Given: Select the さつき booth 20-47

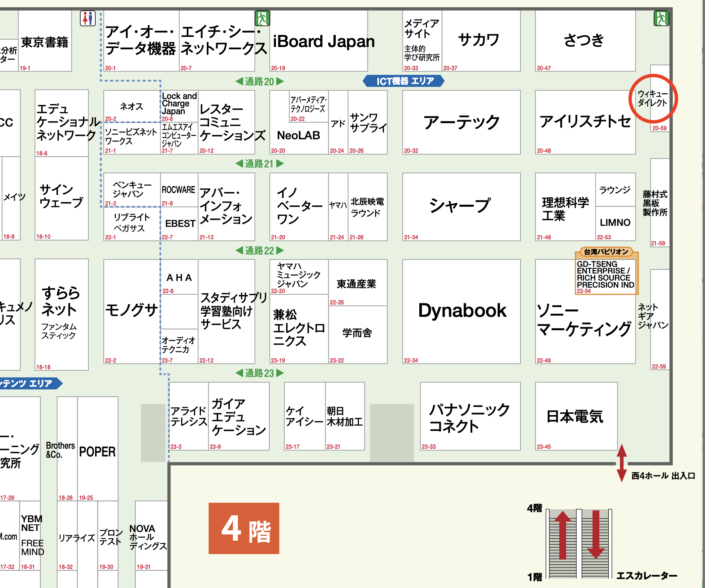Looking at the screenshot, I should coord(585,41).
